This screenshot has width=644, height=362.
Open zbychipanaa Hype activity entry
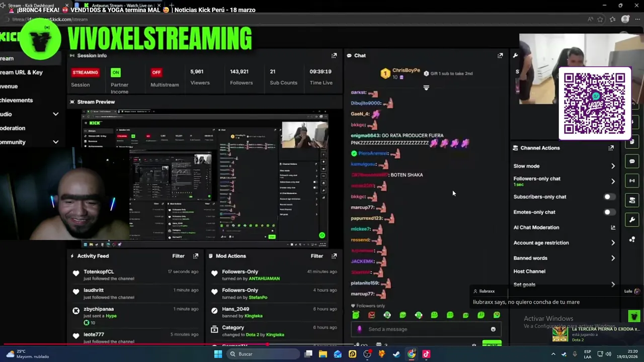click(135, 315)
